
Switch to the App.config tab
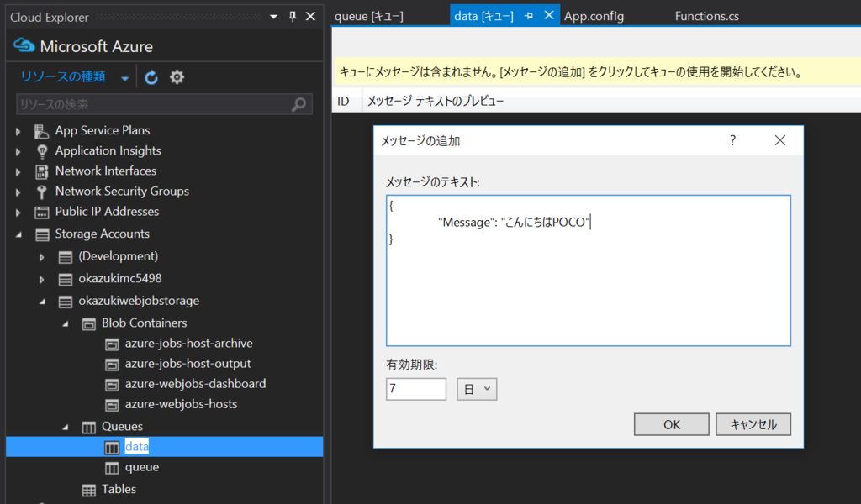click(x=594, y=16)
